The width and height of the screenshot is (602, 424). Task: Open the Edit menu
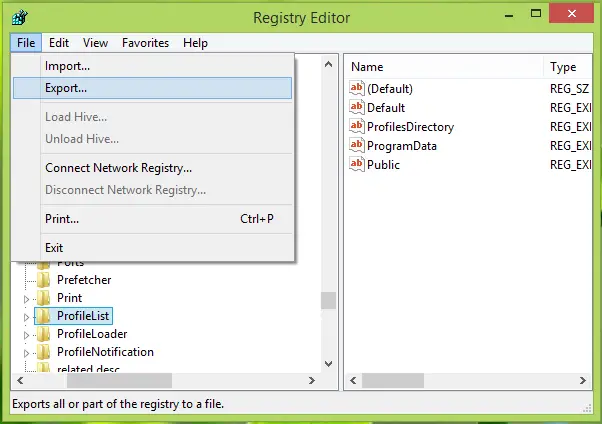59,43
